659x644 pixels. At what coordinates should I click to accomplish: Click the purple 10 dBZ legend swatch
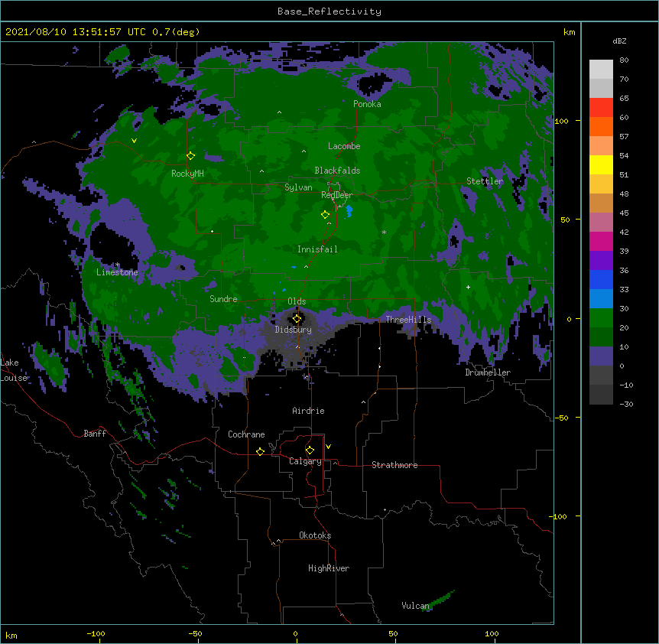pyautogui.click(x=601, y=356)
